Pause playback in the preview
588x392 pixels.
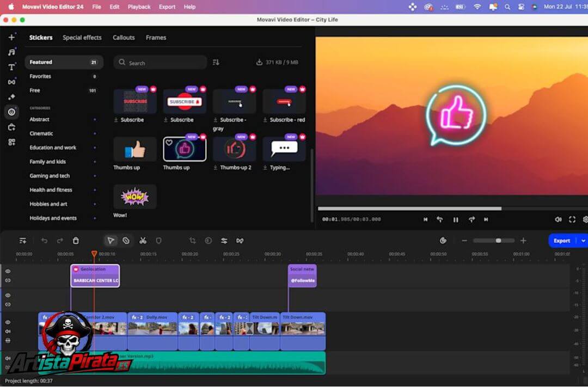[456, 220]
